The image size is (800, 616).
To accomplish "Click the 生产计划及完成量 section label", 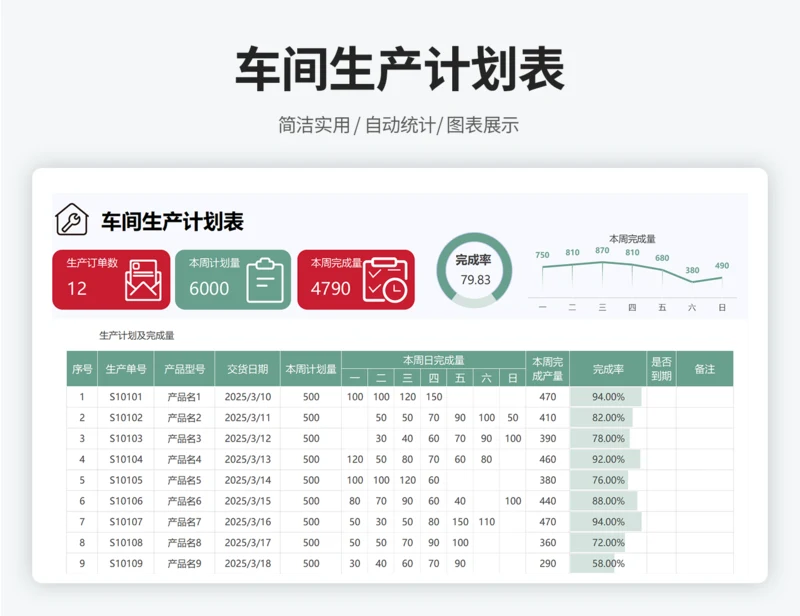I will (x=137, y=335).
